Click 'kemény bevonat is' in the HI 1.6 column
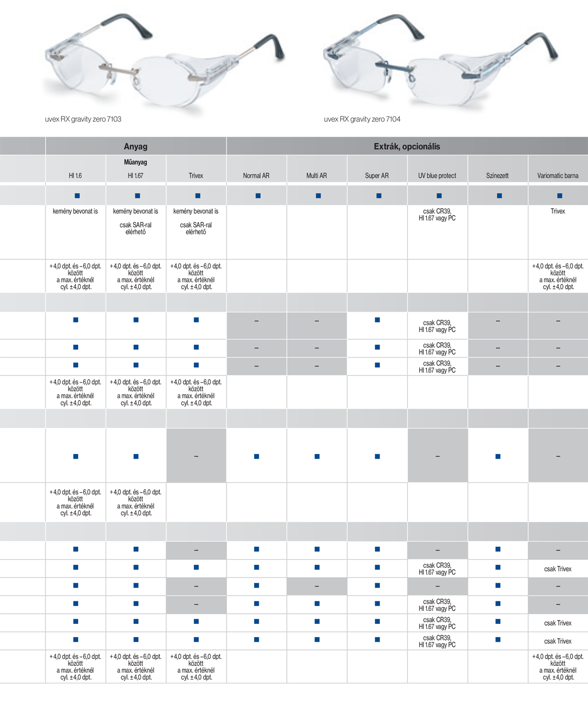Viewport: 588px width, 704px height. pyautogui.click(x=75, y=211)
